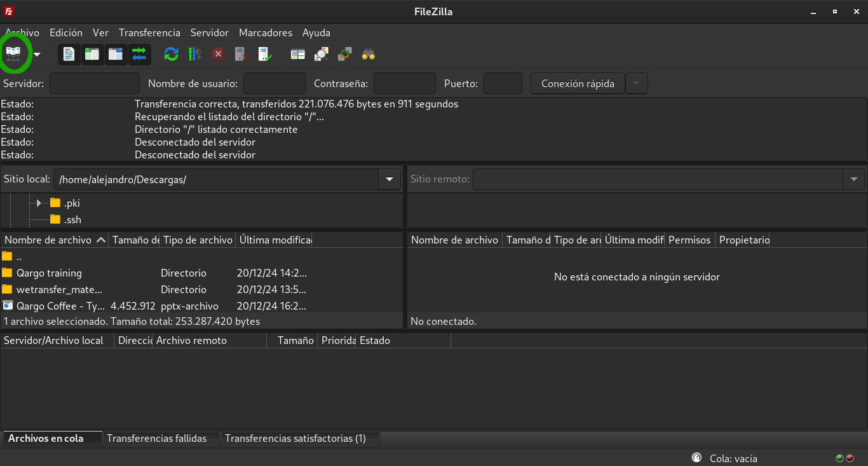Screen dimensions: 868x466
Task: Expand the Sitio local path dropdown
Action: coord(390,179)
